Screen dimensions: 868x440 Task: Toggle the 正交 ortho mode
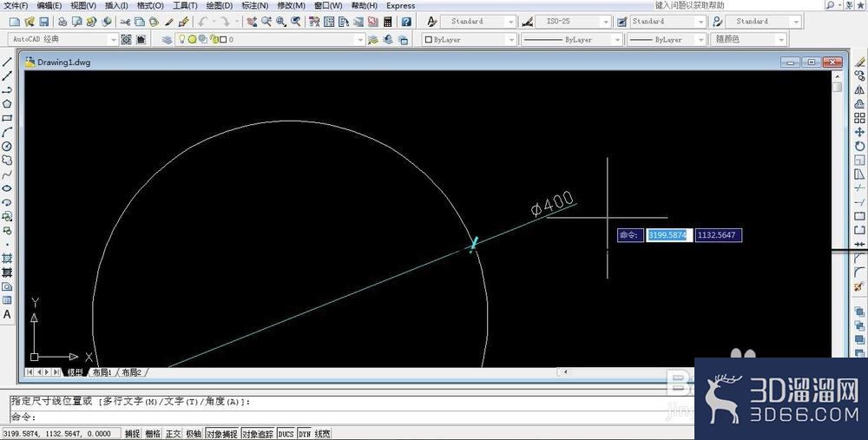(x=174, y=434)
